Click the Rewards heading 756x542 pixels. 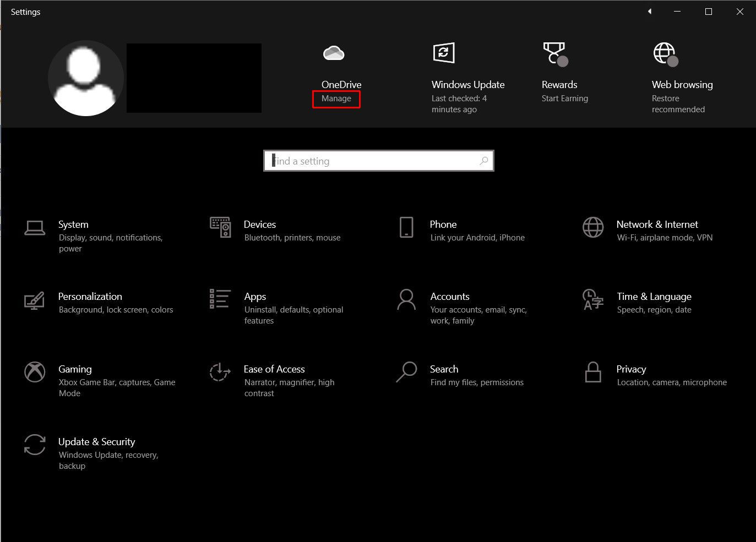coord(559,84)
